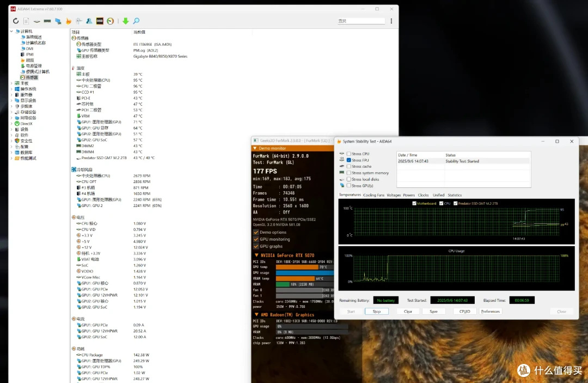This screenshot has height=383, width=588.
Task: Open the three-dot menu in AIDA64
Action: coord(391,21)
